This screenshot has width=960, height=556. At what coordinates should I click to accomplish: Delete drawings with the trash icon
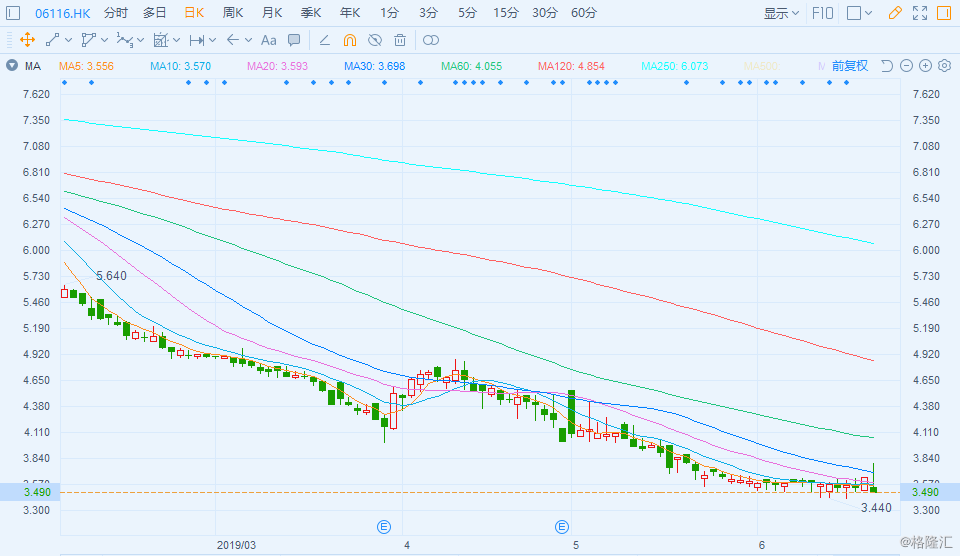tap(400, 40)
